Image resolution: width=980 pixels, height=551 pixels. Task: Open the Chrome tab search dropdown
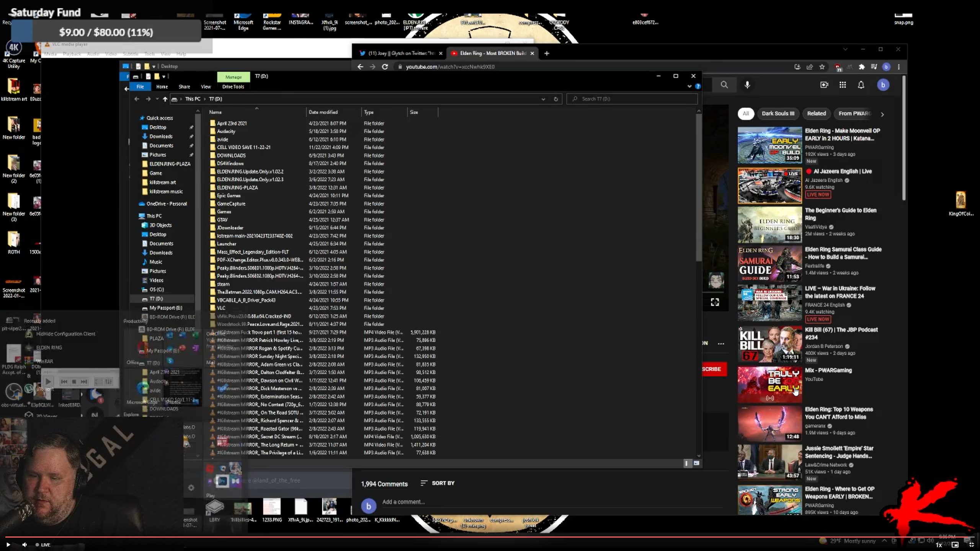tap(845, 49)
